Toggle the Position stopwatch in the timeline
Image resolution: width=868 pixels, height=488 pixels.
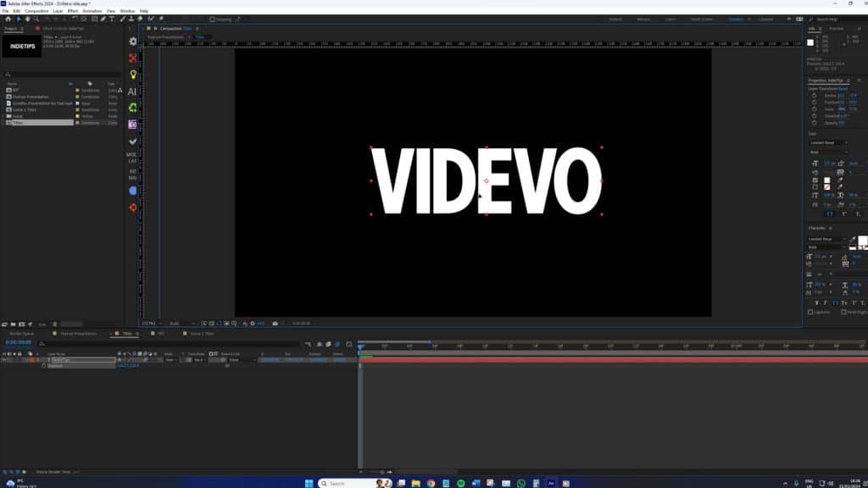[x=44, y=366]
